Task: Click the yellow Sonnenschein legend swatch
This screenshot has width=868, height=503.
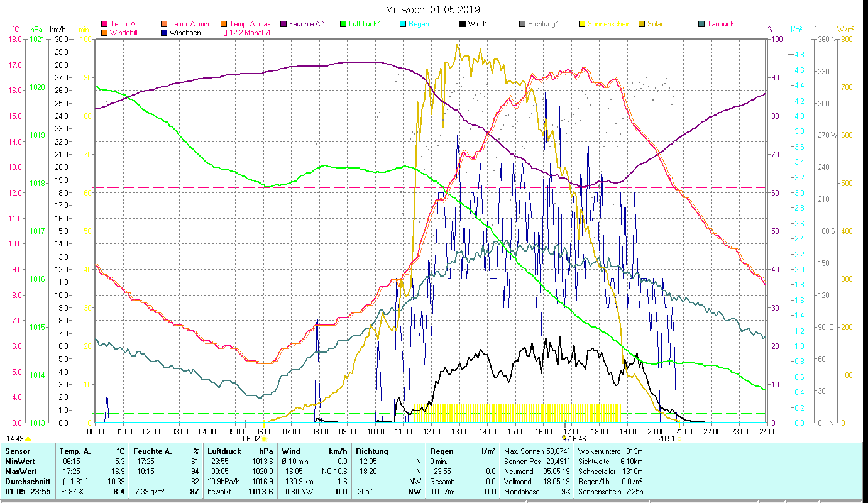Action: click(581, 25)
